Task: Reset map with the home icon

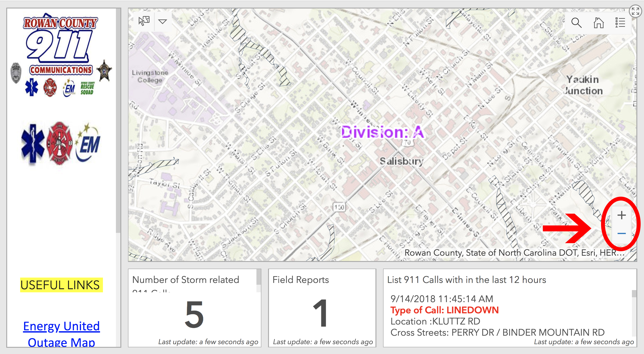Action: [599, 23]
